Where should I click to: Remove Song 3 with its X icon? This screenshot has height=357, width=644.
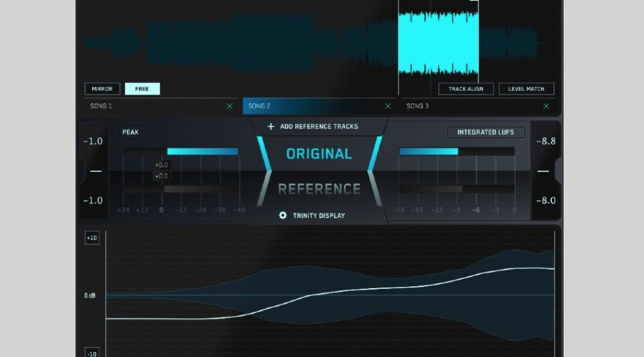coord(546,106)
